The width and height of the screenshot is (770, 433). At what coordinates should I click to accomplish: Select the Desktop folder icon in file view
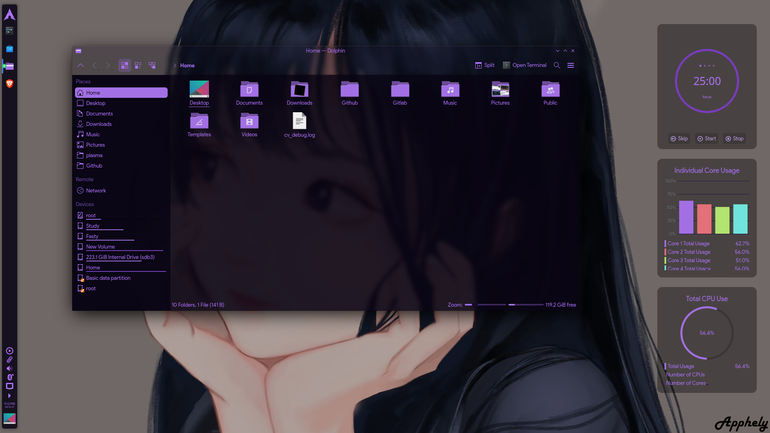199,89
